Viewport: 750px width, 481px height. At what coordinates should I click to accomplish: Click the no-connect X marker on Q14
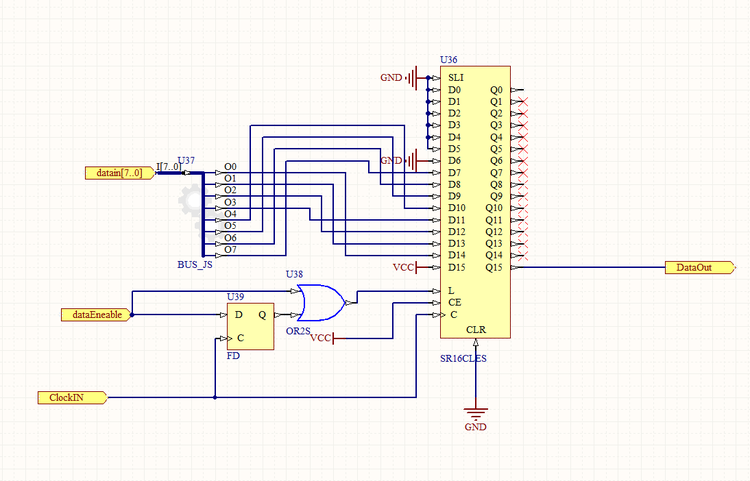coord(523,256)
